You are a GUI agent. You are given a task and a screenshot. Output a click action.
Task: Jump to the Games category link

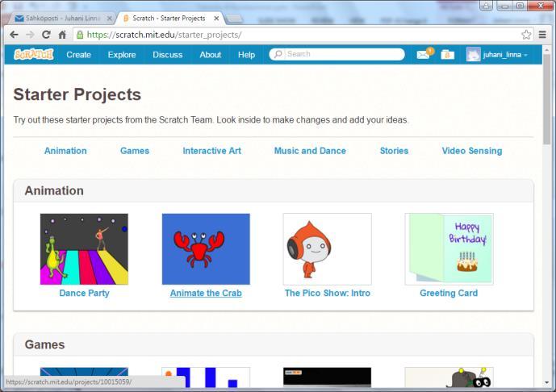coord(135,151)
